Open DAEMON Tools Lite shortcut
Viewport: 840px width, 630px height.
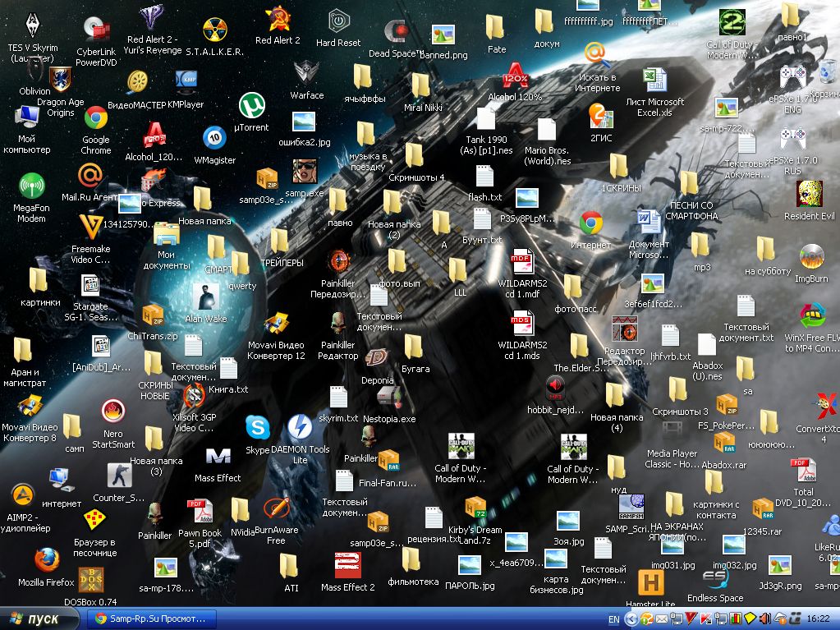(300, 427)
